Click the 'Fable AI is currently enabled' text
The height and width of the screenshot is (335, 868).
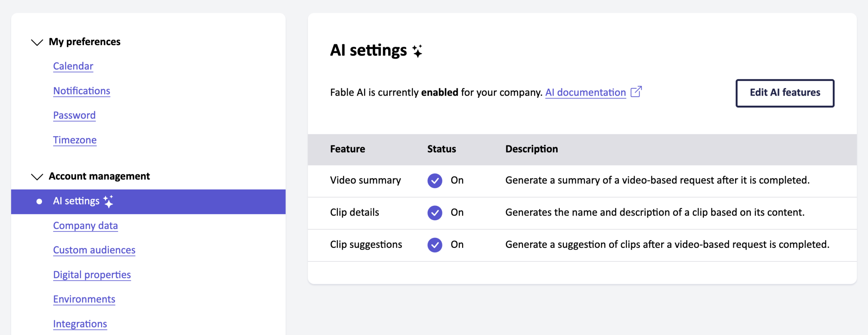436,93
